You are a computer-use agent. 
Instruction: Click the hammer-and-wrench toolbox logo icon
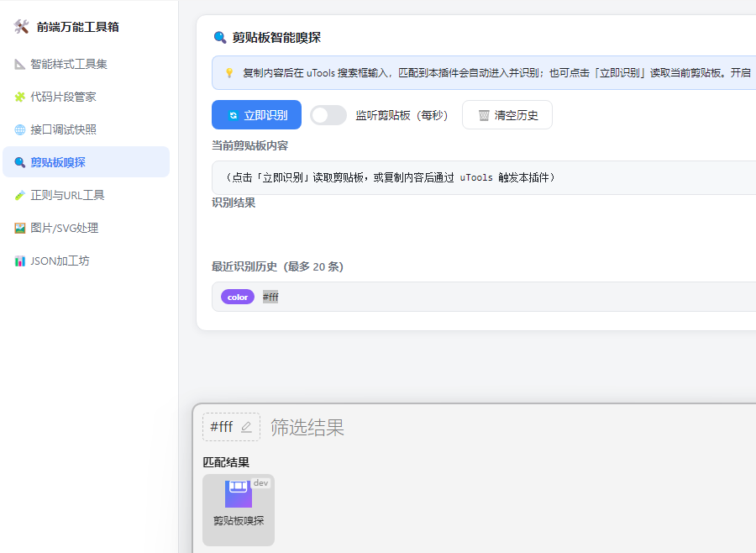21,27
